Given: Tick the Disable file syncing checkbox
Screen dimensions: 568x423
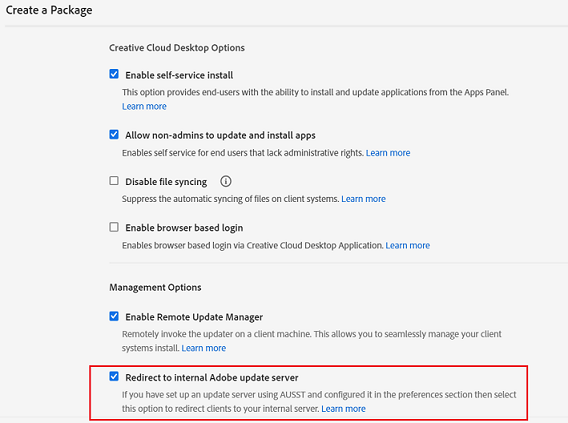Looking at the screenshot, I should (x=114, y=181).
